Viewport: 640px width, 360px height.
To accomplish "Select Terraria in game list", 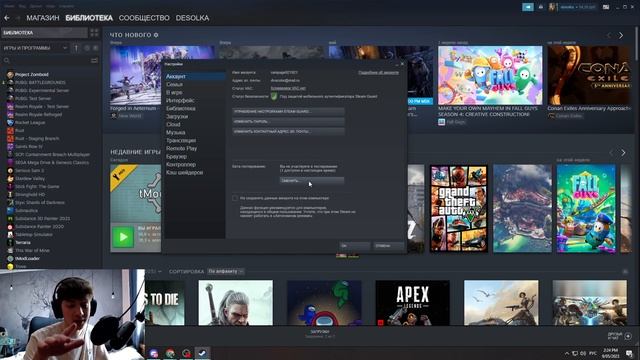I will pos(22,242).
